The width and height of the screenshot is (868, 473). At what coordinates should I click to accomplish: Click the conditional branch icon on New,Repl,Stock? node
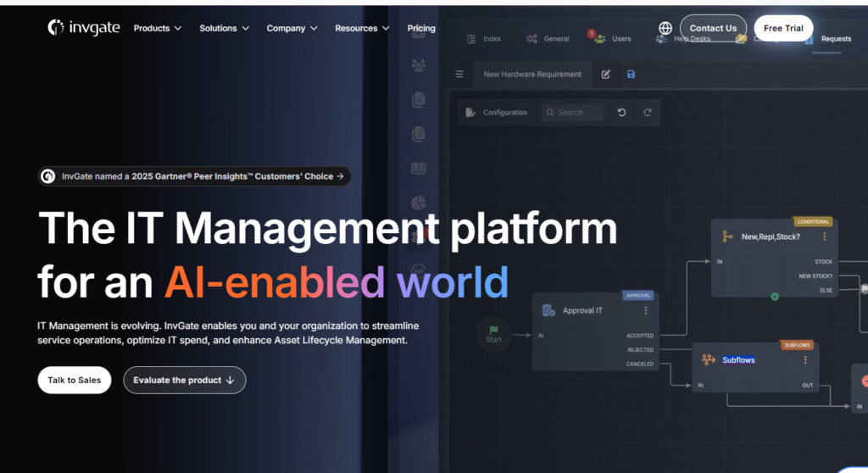[x=727, y=236]
